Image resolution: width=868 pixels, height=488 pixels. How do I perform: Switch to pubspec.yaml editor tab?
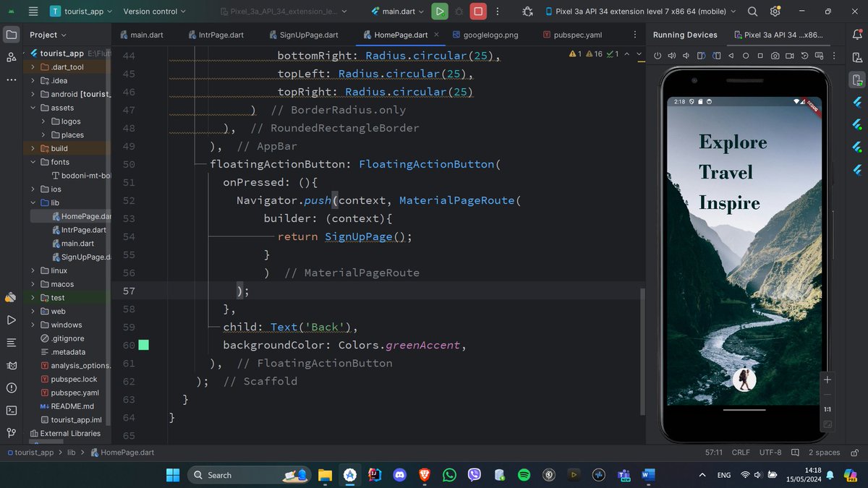571,35
